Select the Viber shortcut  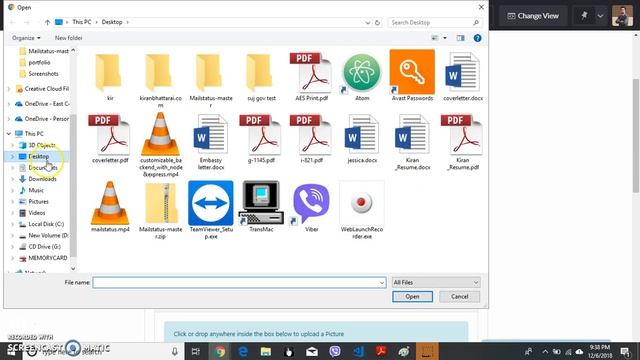point(312,207)
